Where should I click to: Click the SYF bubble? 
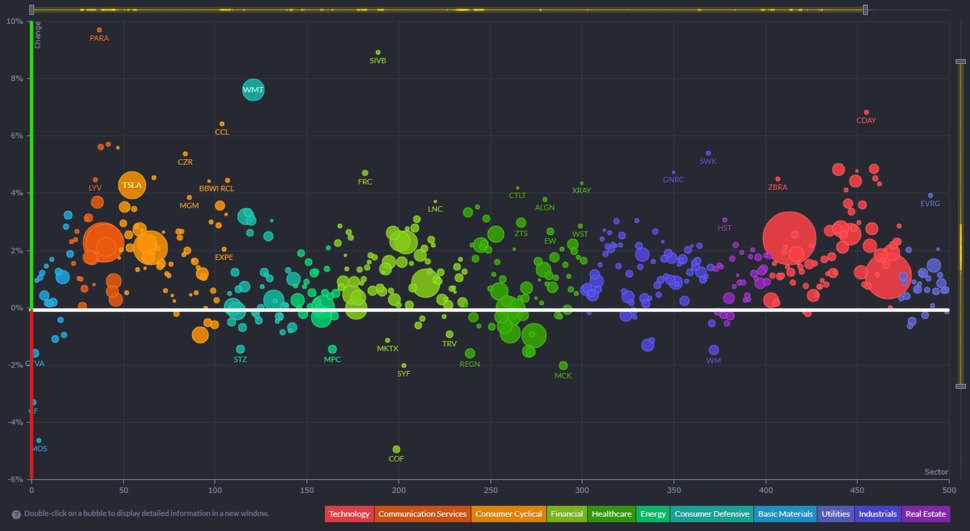[x=404, y=366]
